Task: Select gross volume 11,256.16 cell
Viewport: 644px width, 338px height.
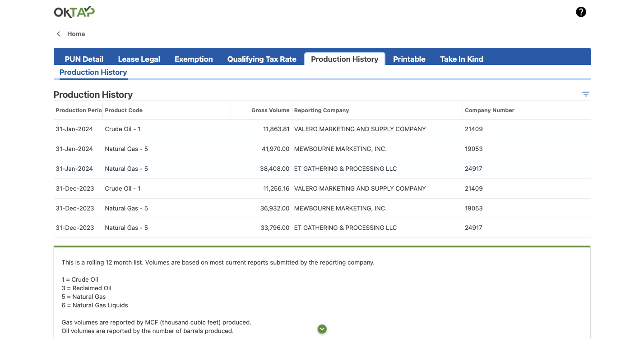Action: [x=276, y=188]
